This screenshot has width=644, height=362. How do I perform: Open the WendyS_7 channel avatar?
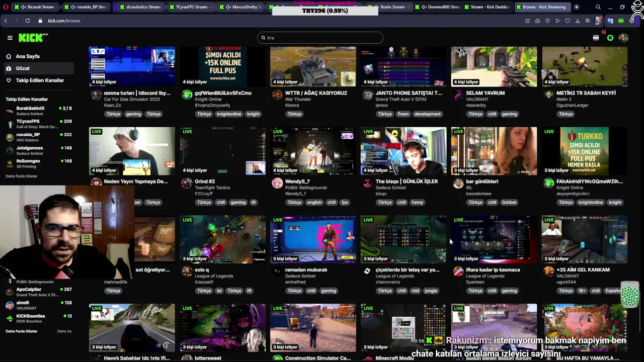click(277, 183)
